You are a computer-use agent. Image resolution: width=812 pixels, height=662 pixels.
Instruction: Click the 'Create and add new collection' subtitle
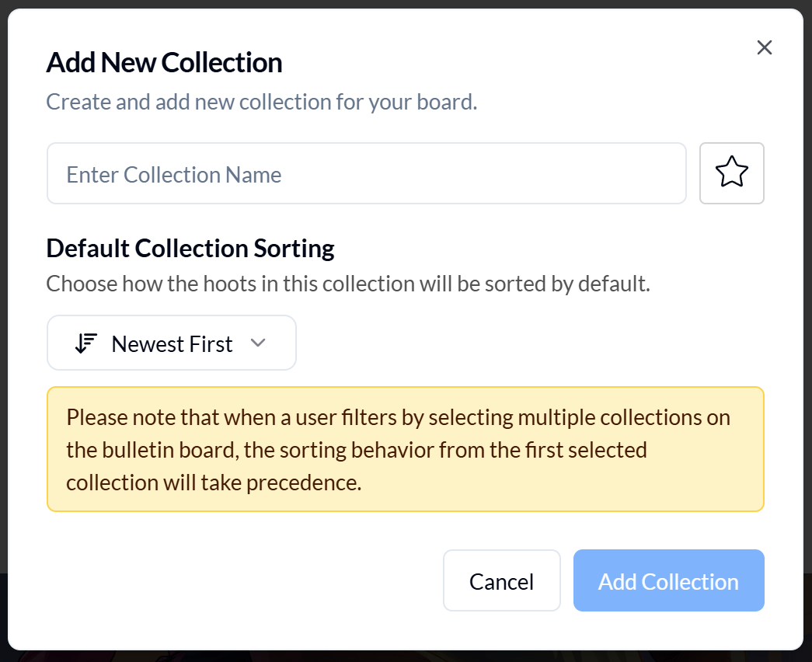tap(261, 102)
